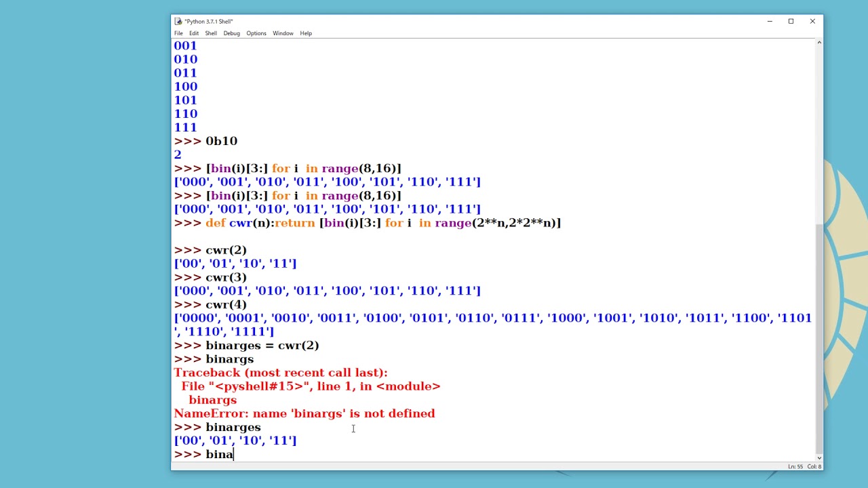Click the 'Ln: 55' status bar entry
This screenshot has width=868, height=488.
pos(795,466)
